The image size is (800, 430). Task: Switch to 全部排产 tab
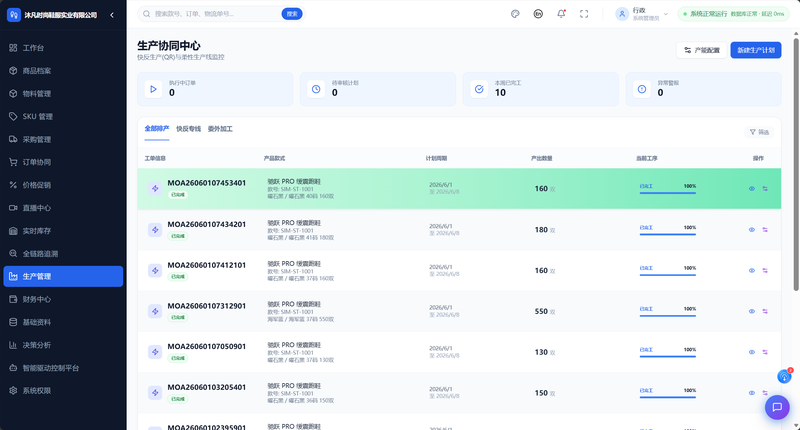pyautogui.click(x=157, y=129)
